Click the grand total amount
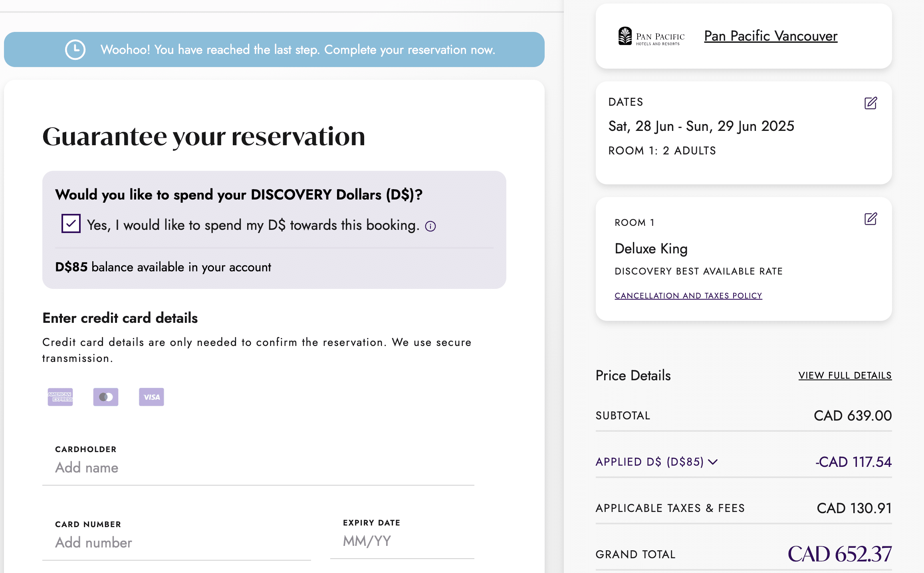Screen dimensions: 924x573 [840, 553]
